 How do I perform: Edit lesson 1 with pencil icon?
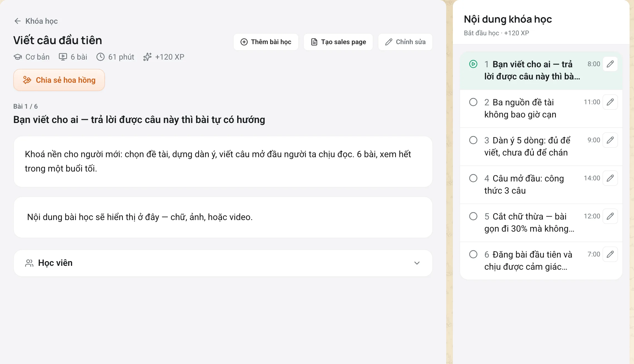click(x=610, y=64)
